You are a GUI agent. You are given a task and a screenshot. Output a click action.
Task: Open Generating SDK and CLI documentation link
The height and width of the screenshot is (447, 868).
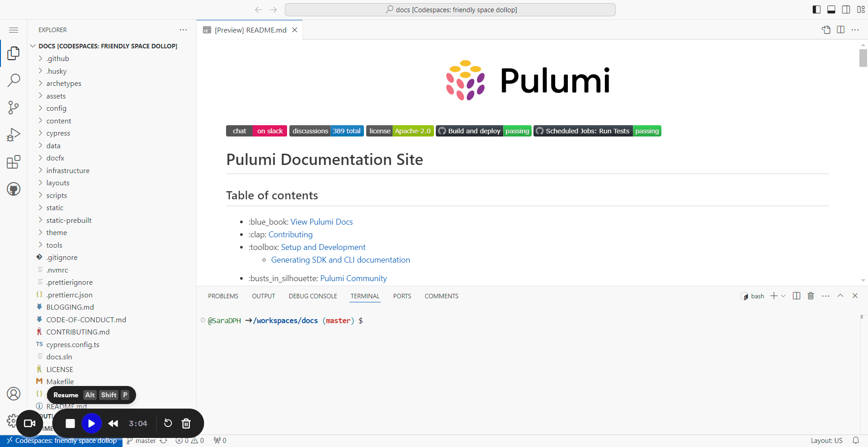click(340, 260)
